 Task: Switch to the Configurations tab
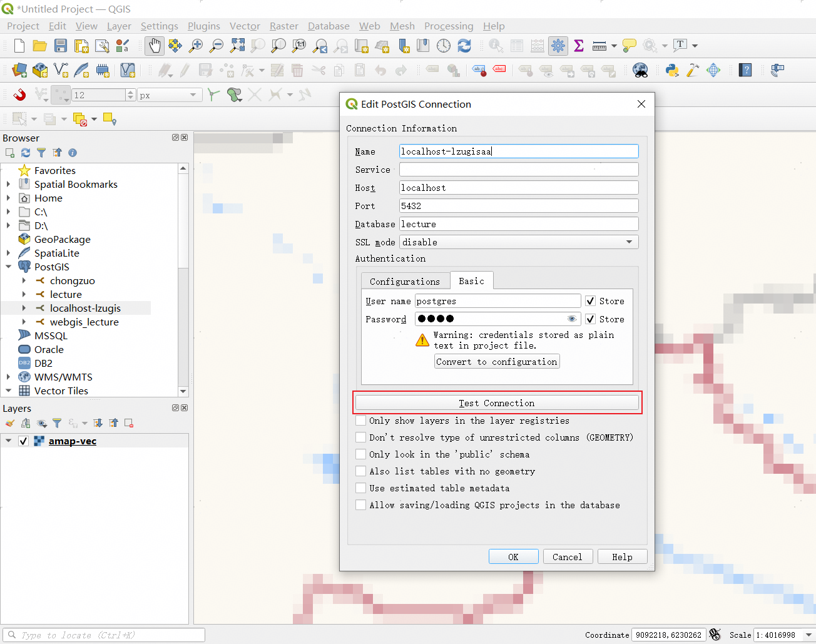[x=405, y=282]
